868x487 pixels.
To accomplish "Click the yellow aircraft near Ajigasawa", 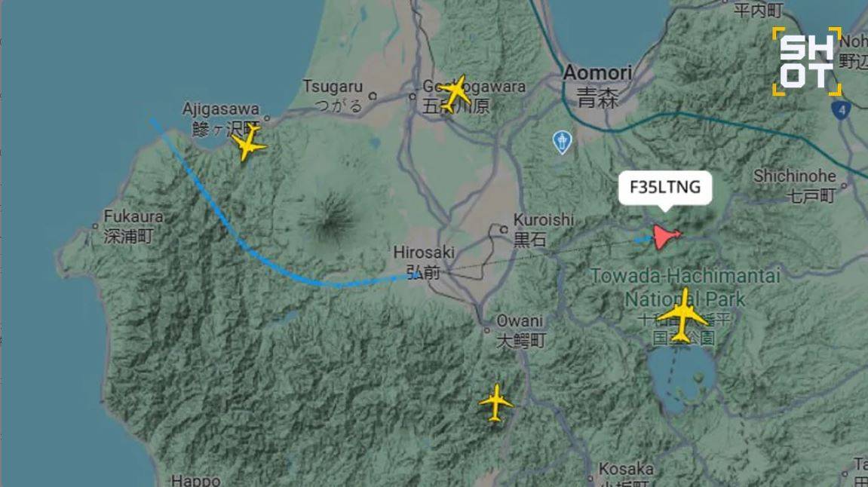I will 249,143.
